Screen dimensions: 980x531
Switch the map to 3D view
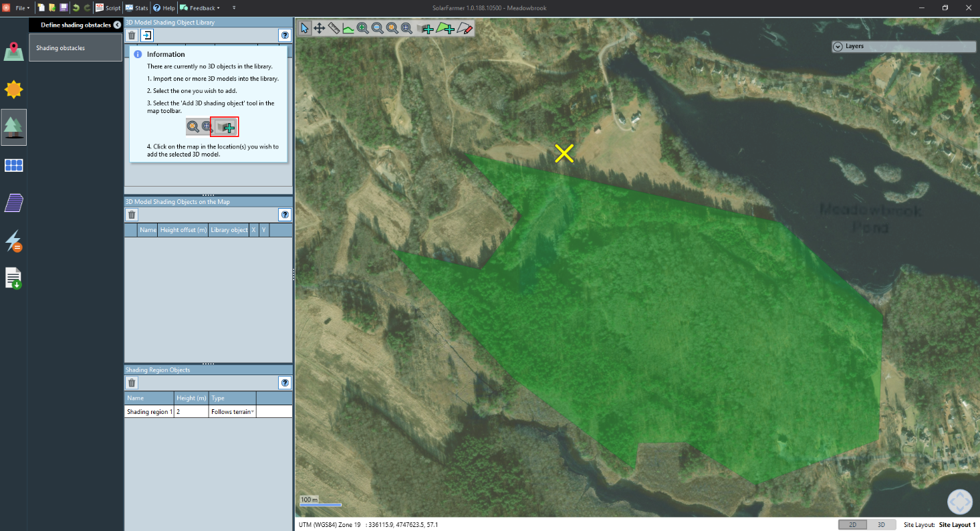click(x=881, y=525)
